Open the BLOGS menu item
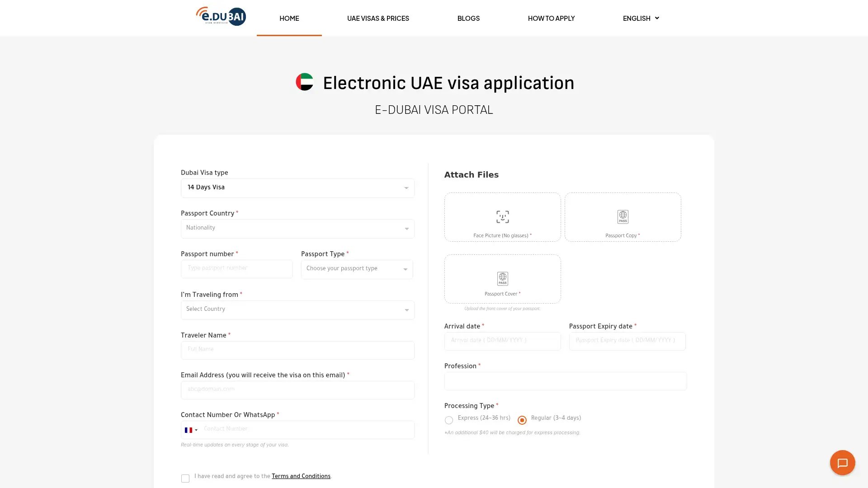This screenshot has width=868, height=488. pos(468,19)
